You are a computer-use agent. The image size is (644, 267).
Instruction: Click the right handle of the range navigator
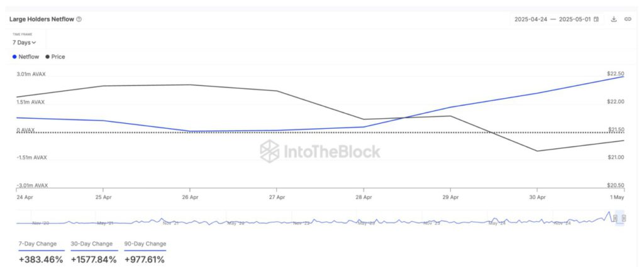(624, 219)
